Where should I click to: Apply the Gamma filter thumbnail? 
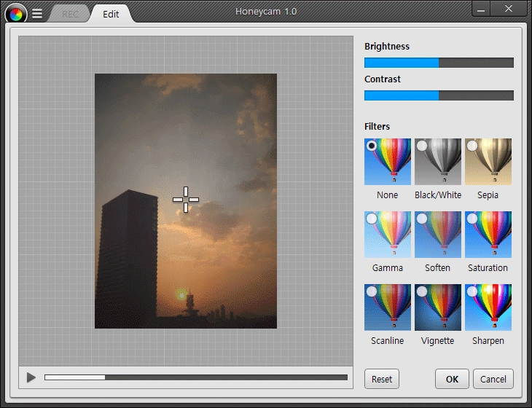388,235
